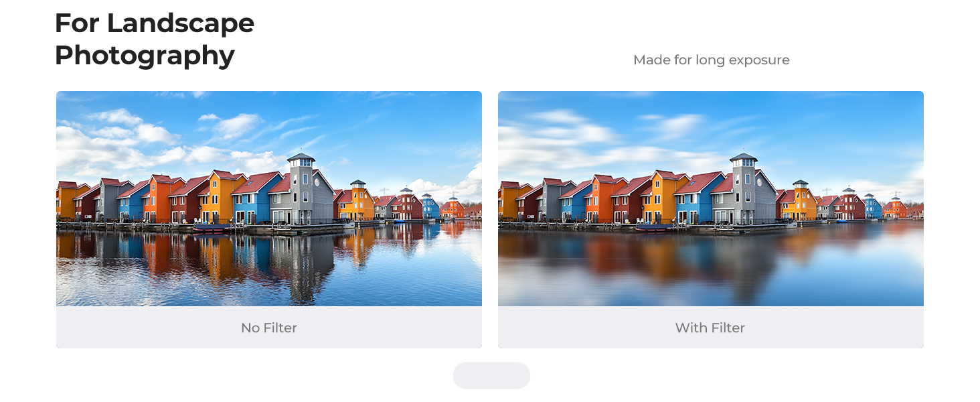
Task: Click the For Landscape Photography heading
Action: [155, 39]
